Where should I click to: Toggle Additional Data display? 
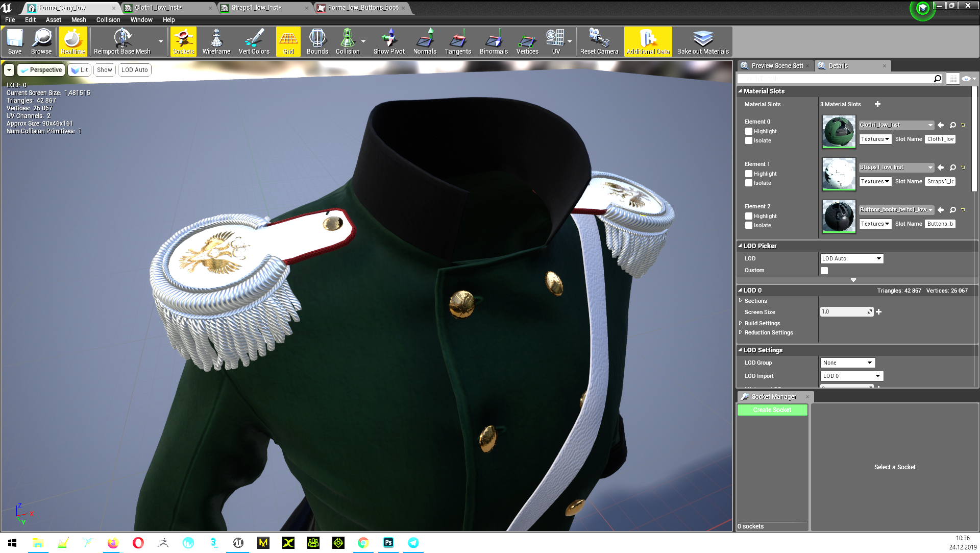pos(648,41)
